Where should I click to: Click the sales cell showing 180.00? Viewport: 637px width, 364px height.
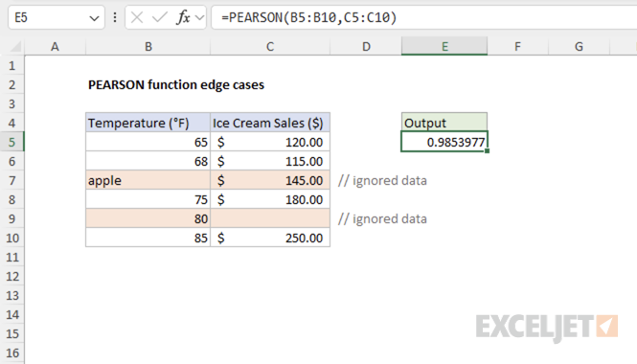[x=270, y=199]
